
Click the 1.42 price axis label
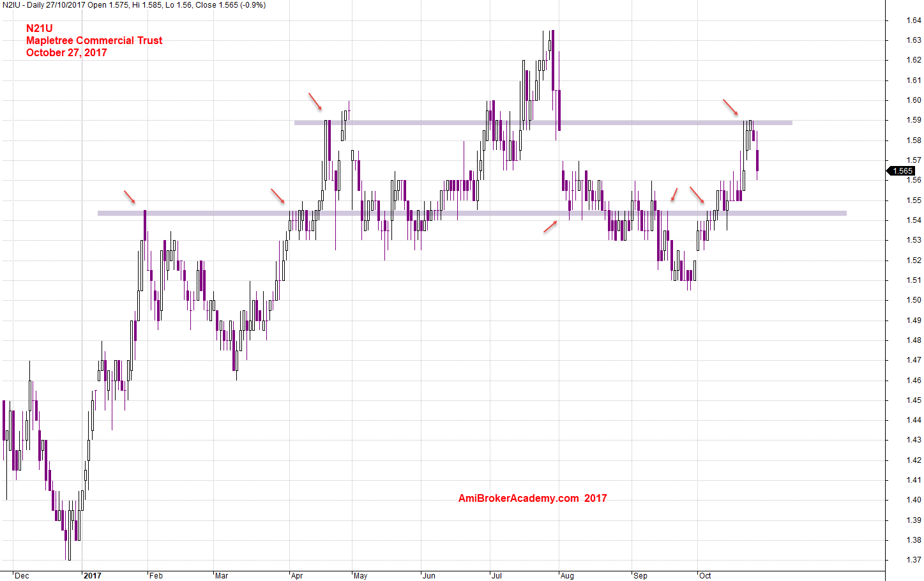[x=914, y=460]
